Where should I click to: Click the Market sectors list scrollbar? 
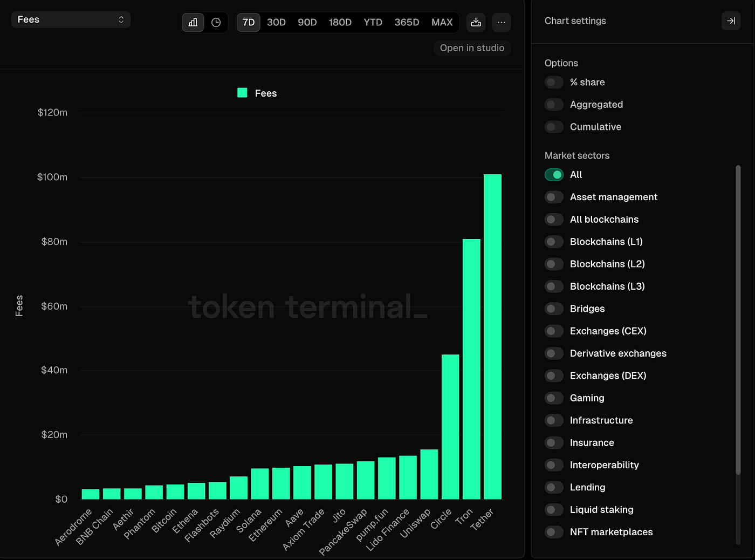coord(738,320)
